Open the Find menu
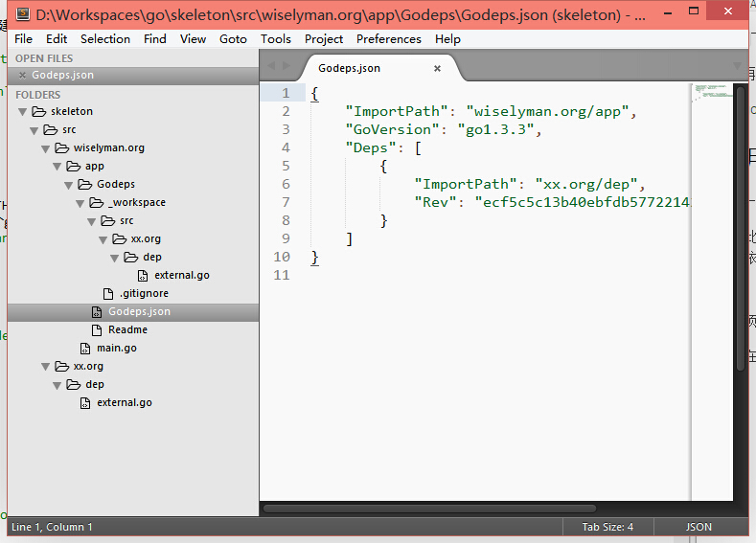Viewport: 756px width, 543px height. coord(155,39)
